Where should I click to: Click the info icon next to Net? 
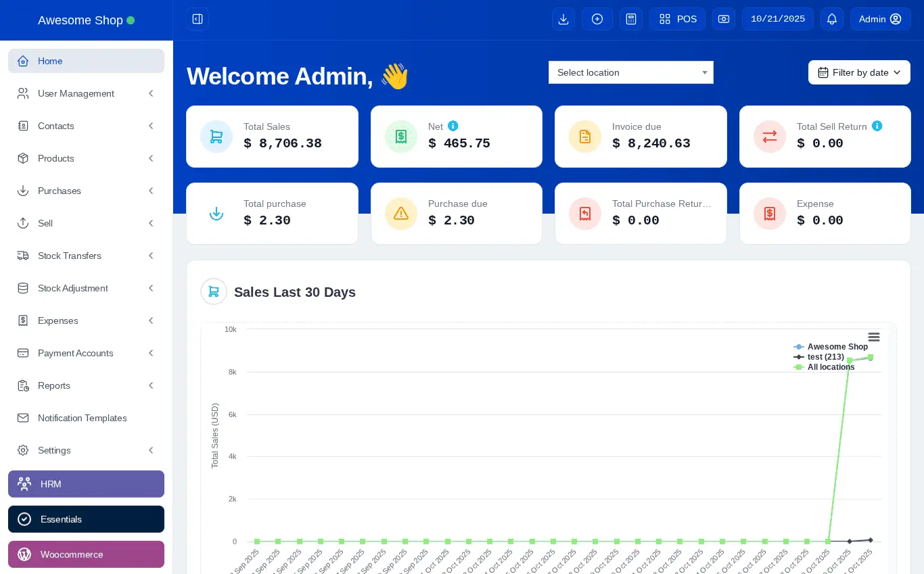pyautogui.click(x=453, y=126)
